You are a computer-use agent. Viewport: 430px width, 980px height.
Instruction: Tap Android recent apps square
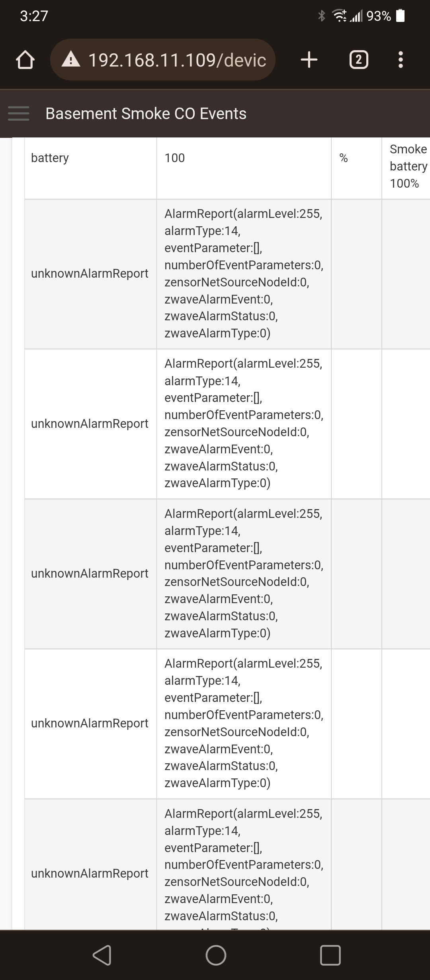(330, 955)
